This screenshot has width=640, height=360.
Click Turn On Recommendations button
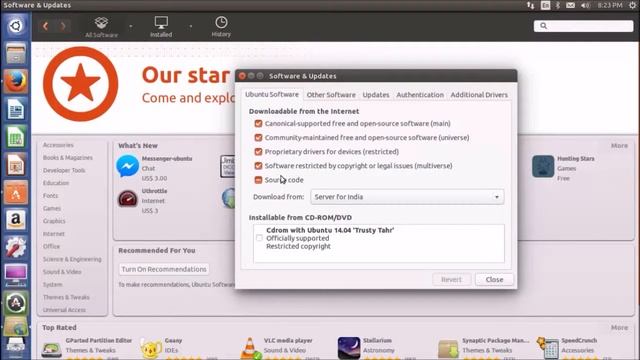[x=164, y=269]
